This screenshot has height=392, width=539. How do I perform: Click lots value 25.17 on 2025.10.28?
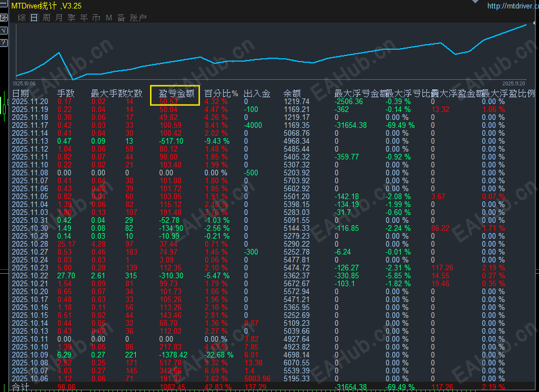coord(66,244)
